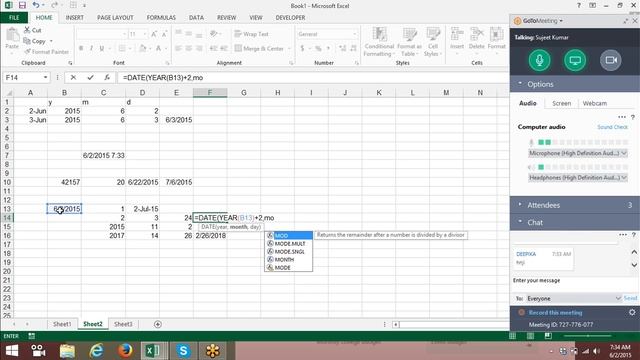Image resolution: width=640 pixels, height=360 pixels.
Task: Mute microphone in GoToMeeting
Action: [539, 60]
